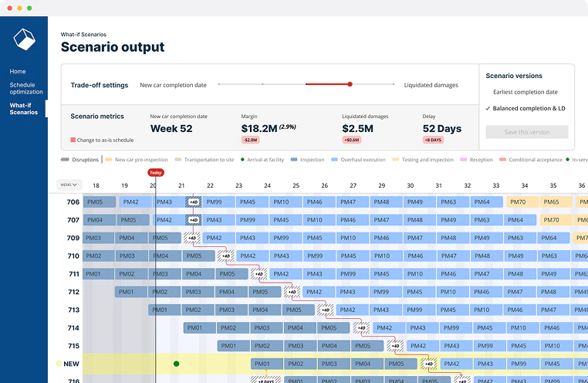Click PM64 block in row 709
The width and height of the screenshot is (588, 383).
(x=553, y=238)
